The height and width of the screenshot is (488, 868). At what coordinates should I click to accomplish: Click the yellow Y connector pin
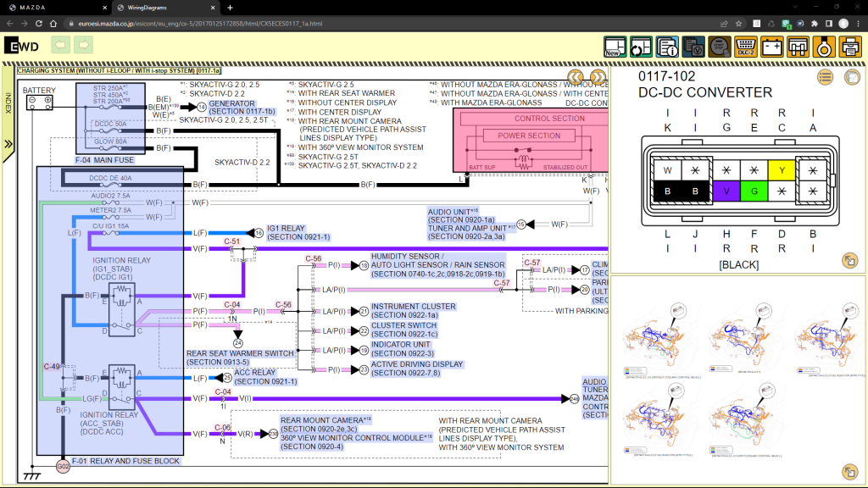click(780, 169)
